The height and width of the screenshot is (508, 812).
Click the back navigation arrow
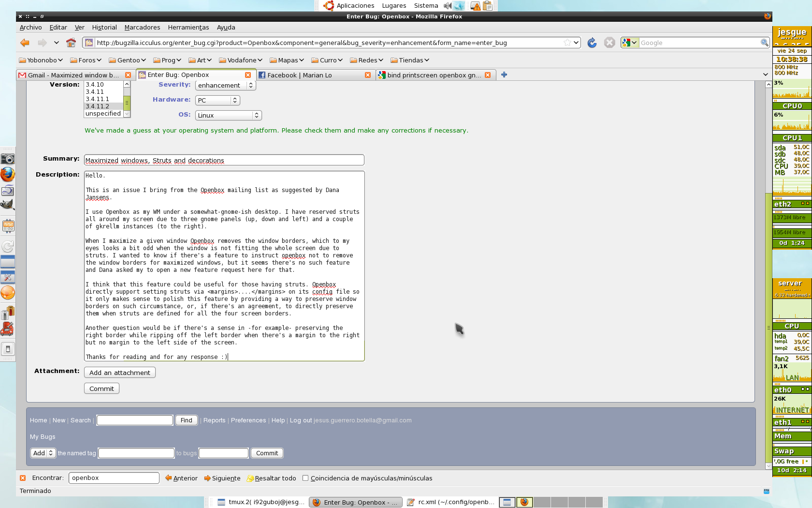click(25, 43)
